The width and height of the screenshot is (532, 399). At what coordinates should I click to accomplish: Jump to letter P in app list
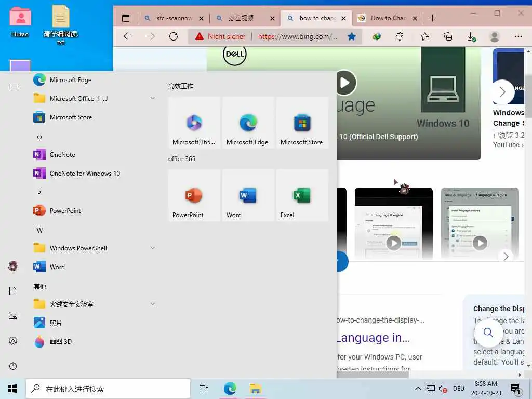39,193
